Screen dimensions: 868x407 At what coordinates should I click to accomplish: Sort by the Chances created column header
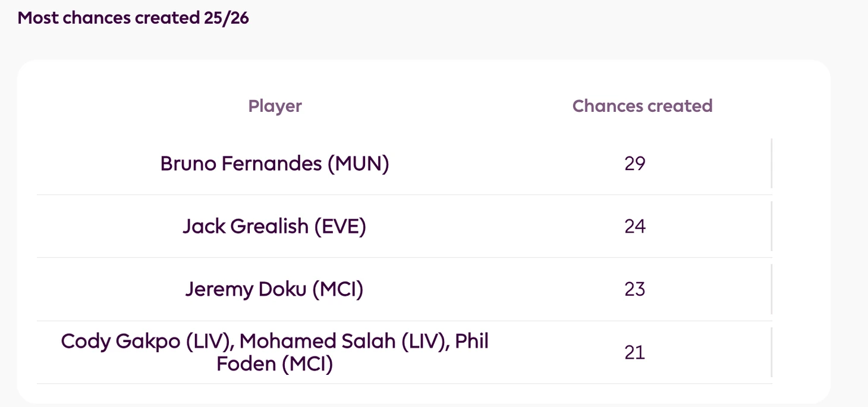click(x=642, y=106)
